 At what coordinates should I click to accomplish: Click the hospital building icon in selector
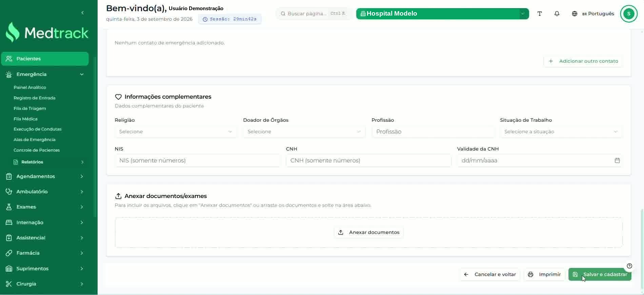[363, 14]
